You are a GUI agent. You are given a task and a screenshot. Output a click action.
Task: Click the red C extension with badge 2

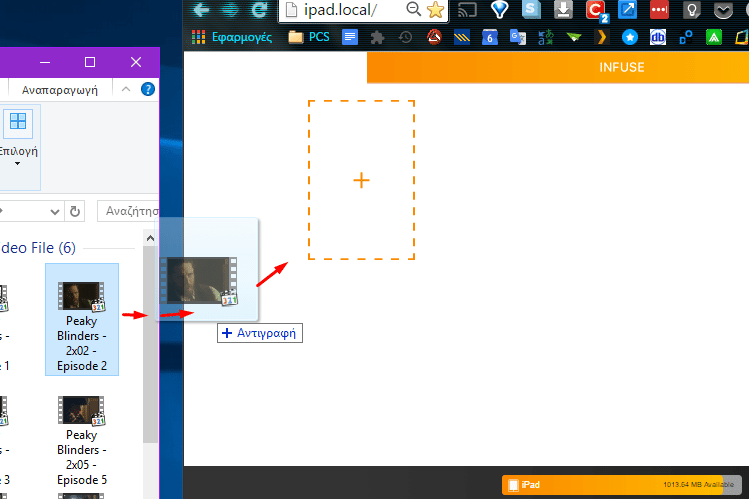point(596,11)
